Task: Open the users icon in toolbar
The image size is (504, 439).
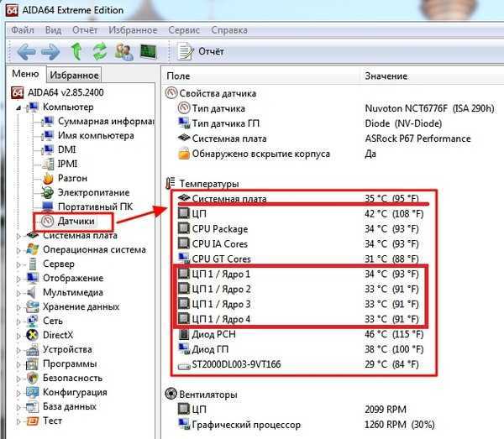Action: click(x=124, y=52)
